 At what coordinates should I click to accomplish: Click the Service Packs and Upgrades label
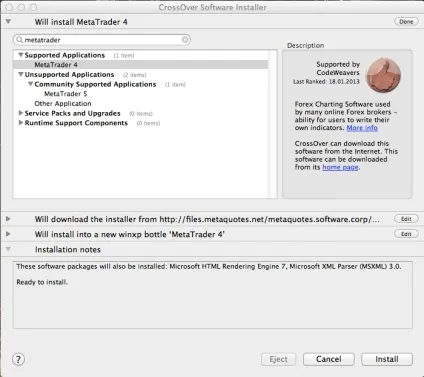click(72, 113)
